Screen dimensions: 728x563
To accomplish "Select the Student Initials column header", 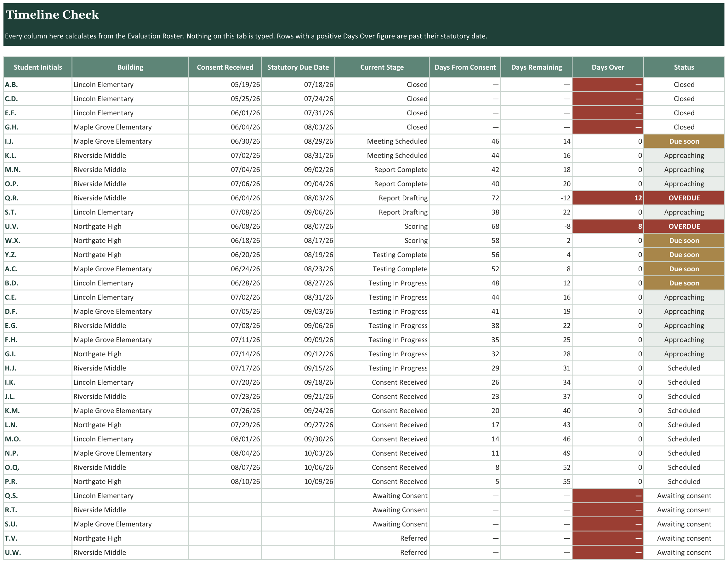I will [38, 67].
